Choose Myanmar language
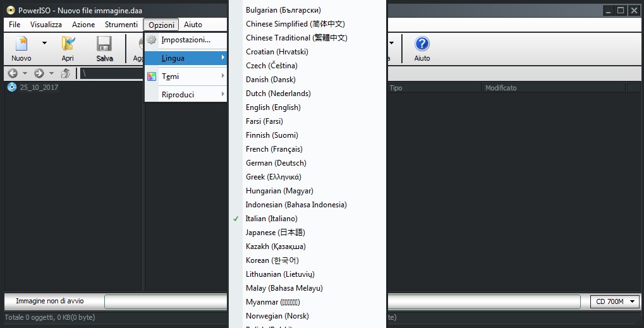The image size is (644, 328). coord(308,302)
